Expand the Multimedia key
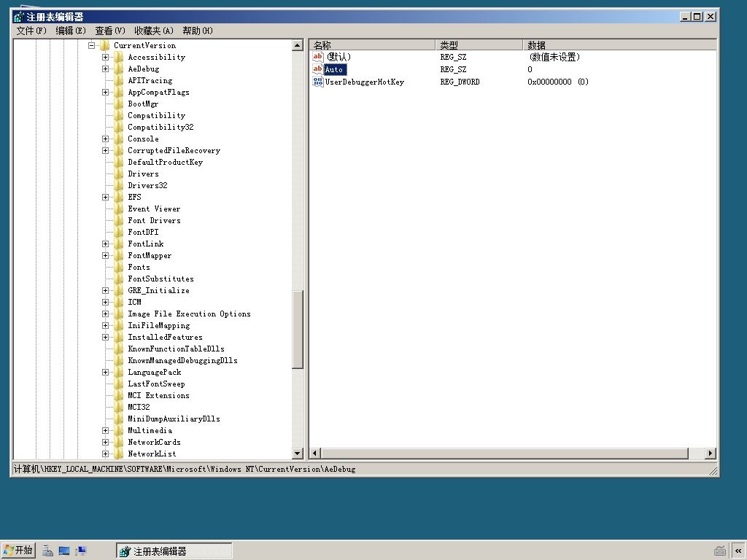 click(x=105, y=430)
